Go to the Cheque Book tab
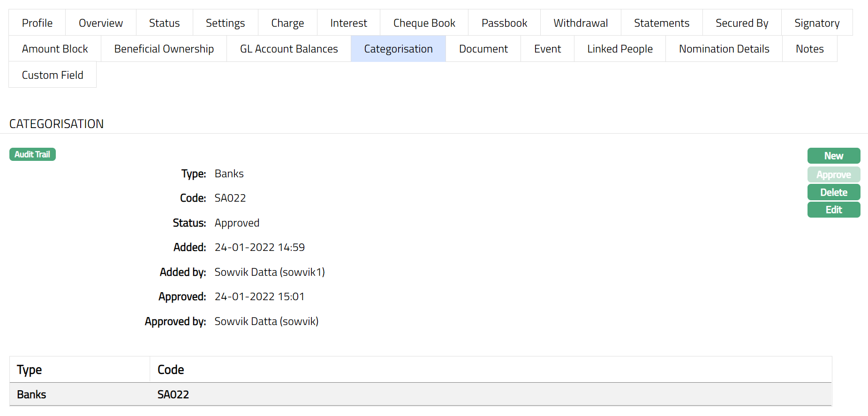Image resolution: width=868 pixels, height=416 pixels. coord(424,23)
